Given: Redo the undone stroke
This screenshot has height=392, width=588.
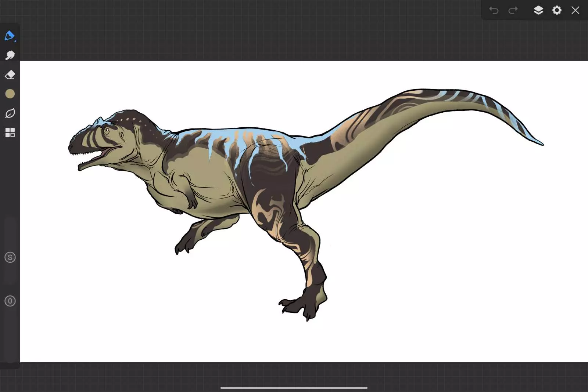Looking at the screenshot, I should (x=513, y=10).
